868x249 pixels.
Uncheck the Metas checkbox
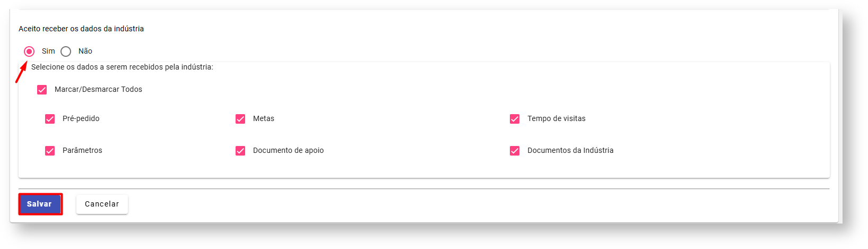point(240,119)
